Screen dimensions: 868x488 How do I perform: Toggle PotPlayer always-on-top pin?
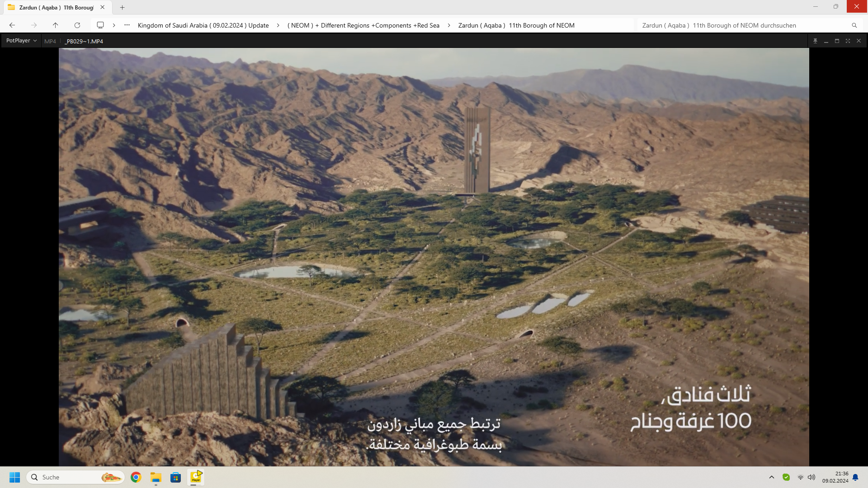click(x=815, y=41)
